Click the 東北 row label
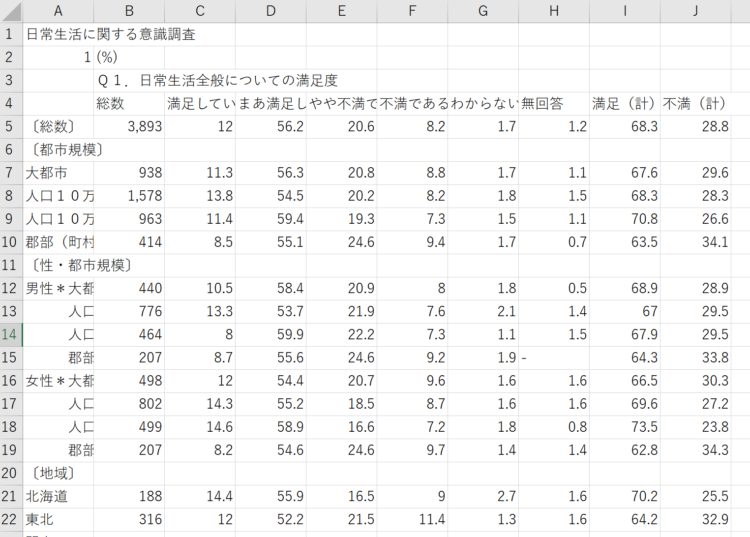 [39, 519]
